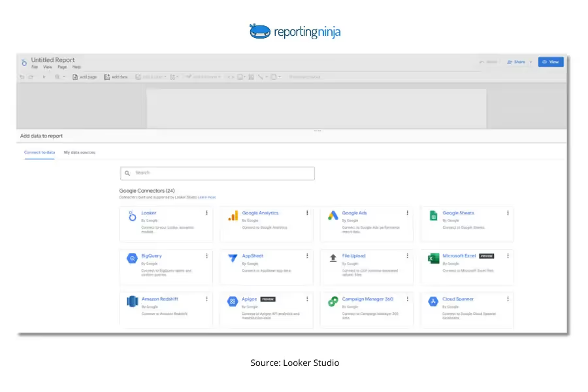Viewport: 588px width, 392px height.
Task: Open more options for Campaign Manager 360
Action: pyautogui.click(x=407, y=299)
